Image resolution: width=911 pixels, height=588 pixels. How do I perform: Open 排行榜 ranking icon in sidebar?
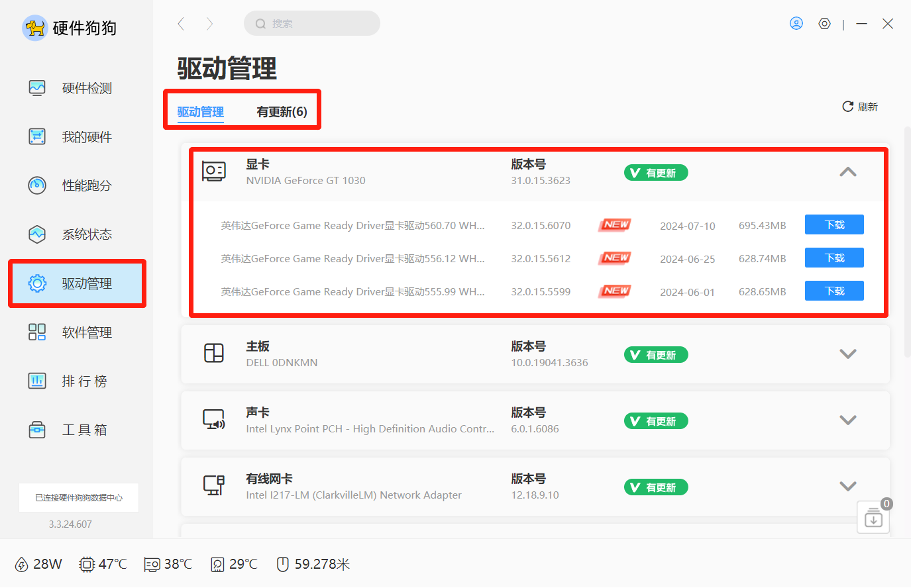click(x=37, y=381)
